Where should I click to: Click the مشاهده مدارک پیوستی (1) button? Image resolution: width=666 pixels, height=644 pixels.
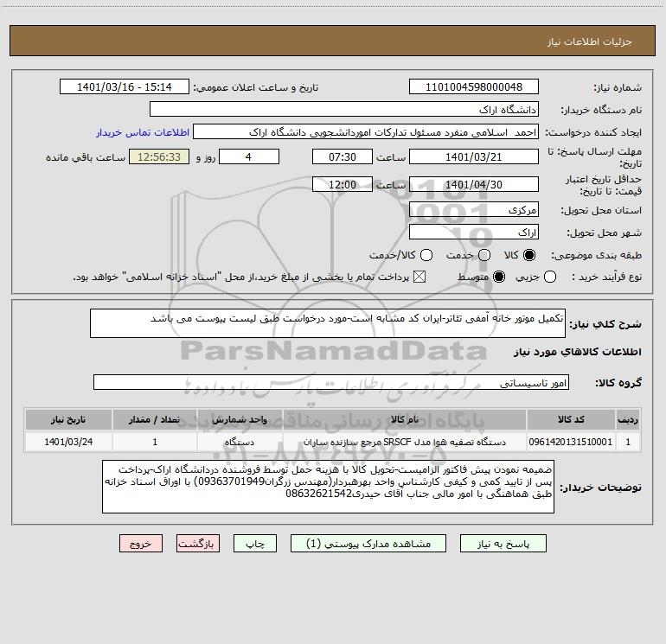coord(368,544)
